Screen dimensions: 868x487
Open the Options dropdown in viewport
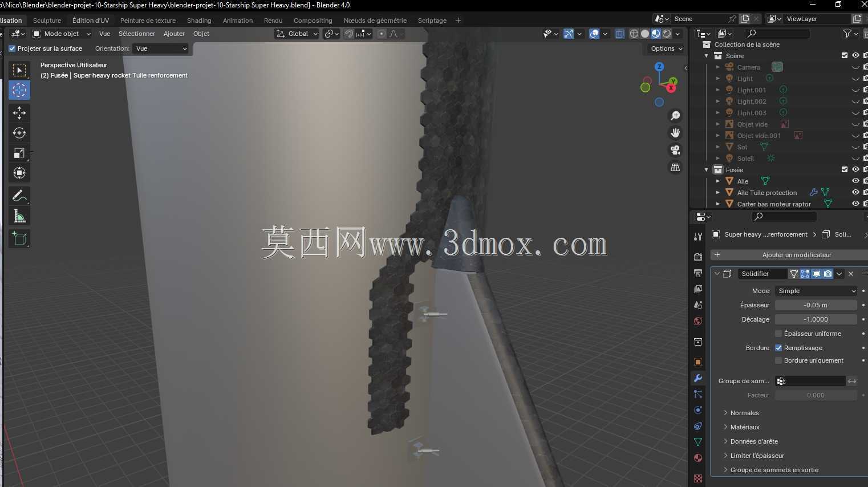point(666,48)
